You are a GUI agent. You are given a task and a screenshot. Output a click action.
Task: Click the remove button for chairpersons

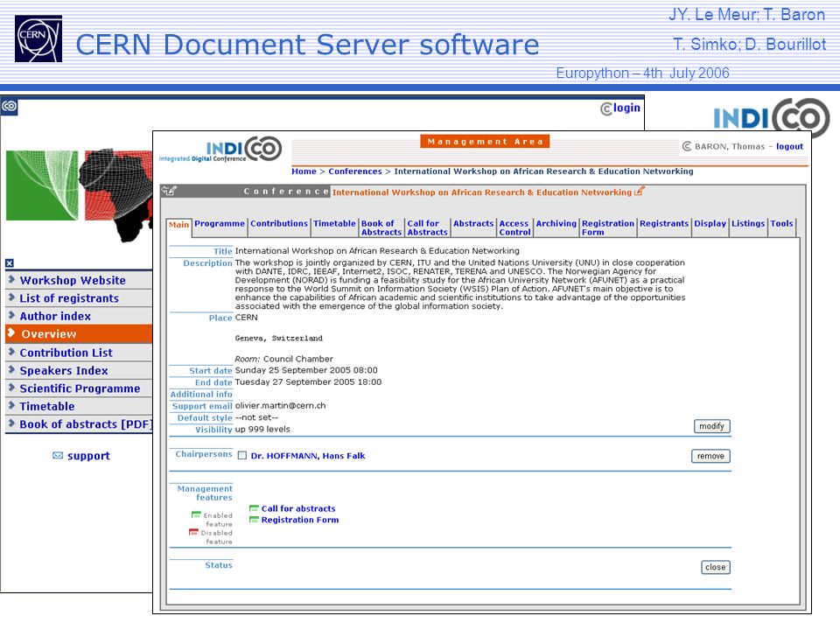tap(710, 456)
